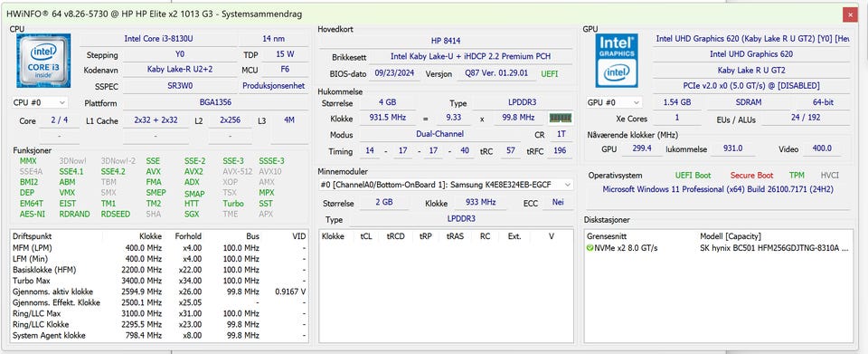Close the HWiNFO summary window
Screen dimensions: 868x354
[x=850, y=14]
